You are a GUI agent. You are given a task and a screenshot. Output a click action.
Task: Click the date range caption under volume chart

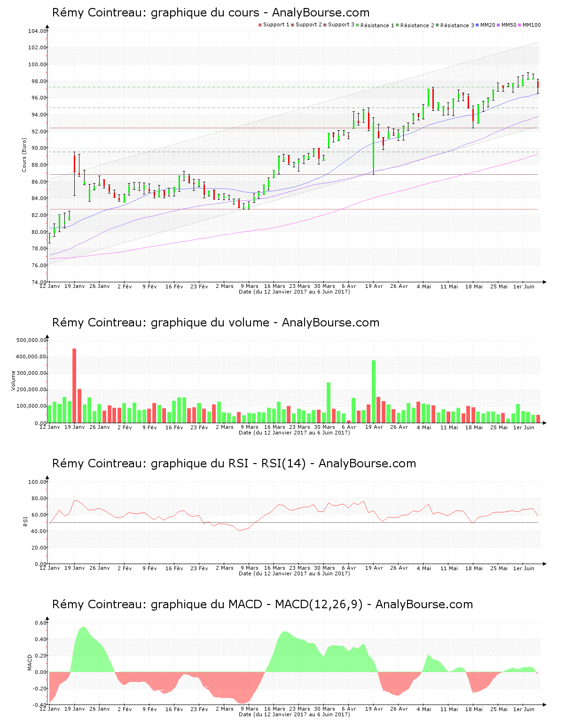click(294, 433)
